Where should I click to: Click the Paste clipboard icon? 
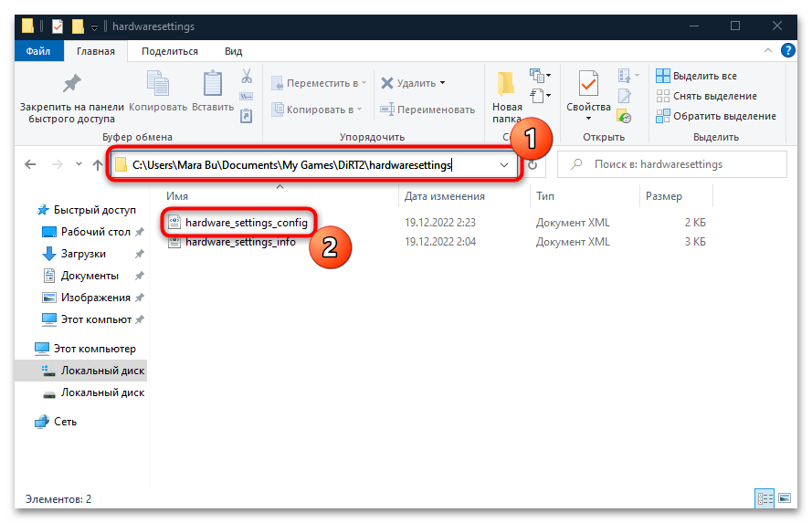click(x=213, y=85)
